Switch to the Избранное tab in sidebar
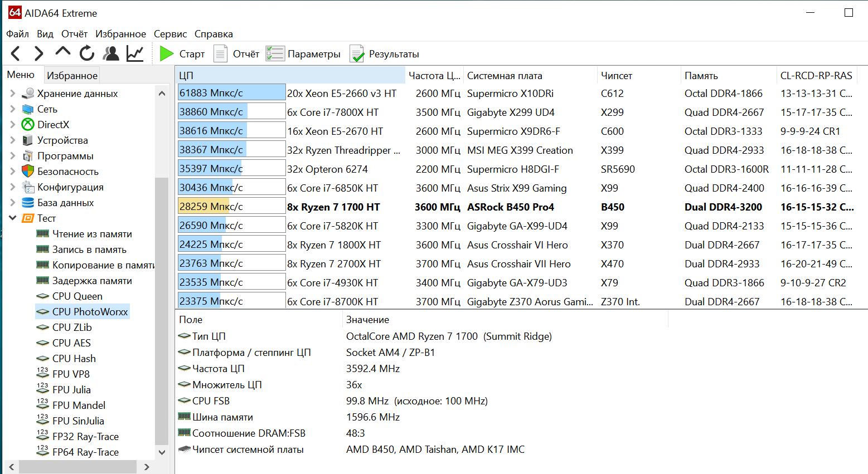868x474 pixels. pos(72,75)
